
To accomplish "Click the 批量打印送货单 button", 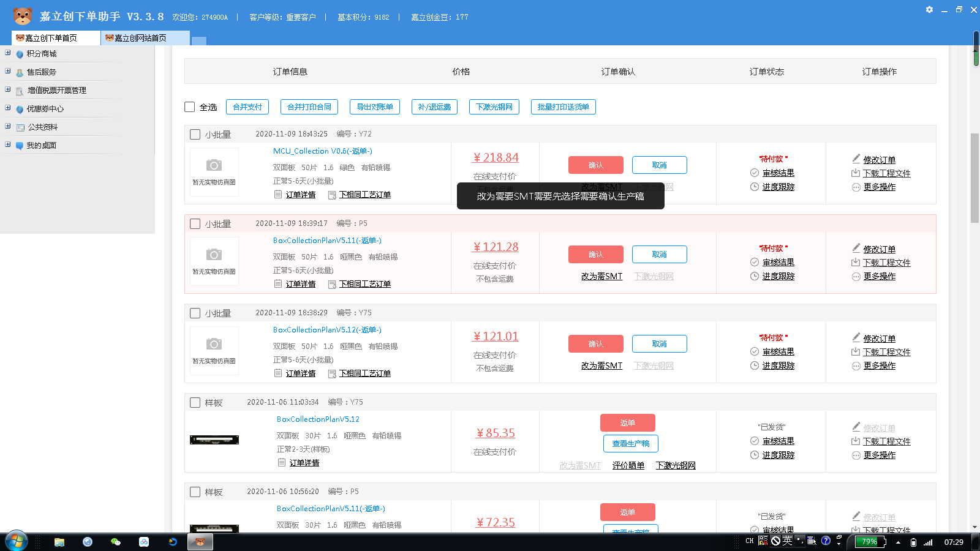I will tap(563, 107).
